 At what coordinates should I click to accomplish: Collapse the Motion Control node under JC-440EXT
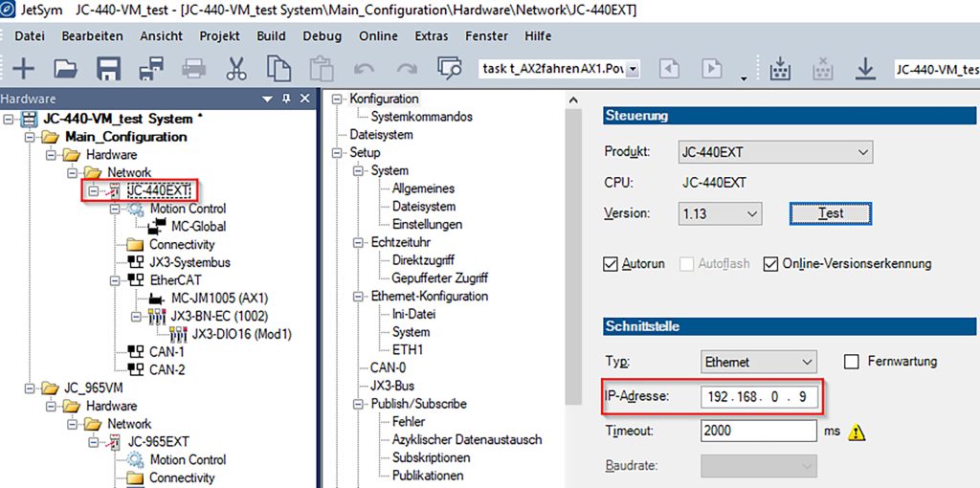click(x=115, y=209)
